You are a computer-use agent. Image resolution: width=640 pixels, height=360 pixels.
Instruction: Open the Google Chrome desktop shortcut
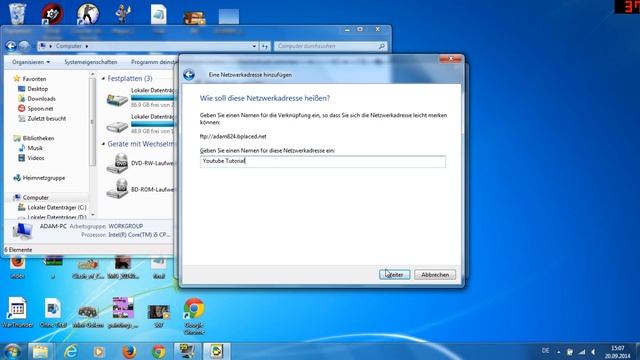194,316
